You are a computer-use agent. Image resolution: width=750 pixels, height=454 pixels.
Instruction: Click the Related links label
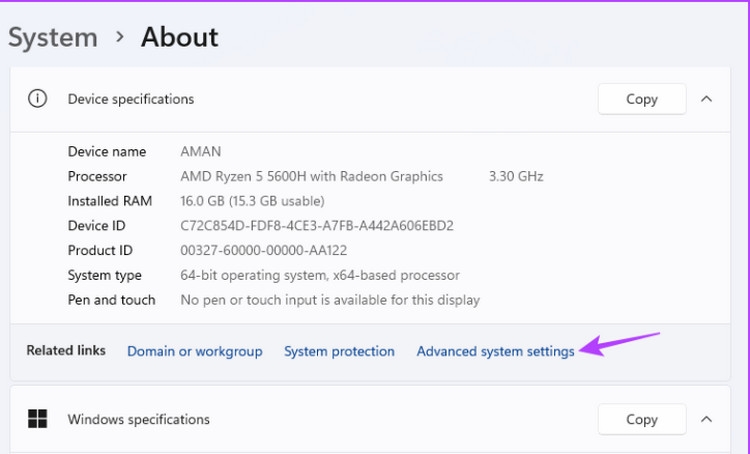click(66, 350)
